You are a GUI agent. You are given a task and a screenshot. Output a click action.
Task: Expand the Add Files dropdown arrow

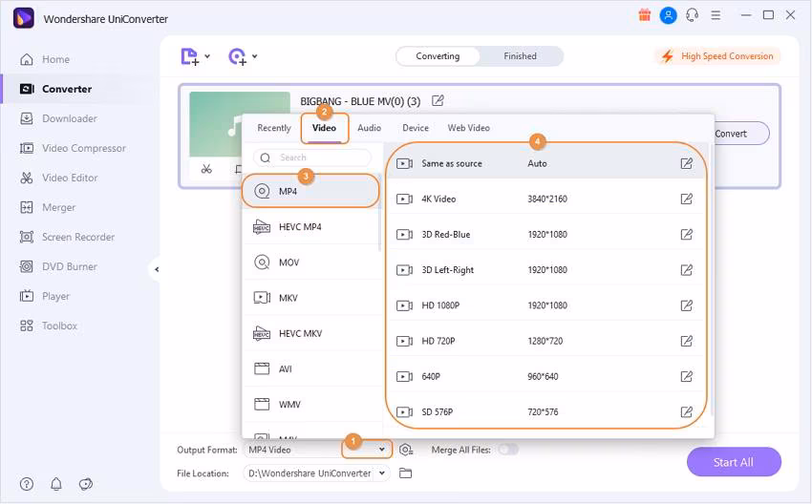(207, 56)
